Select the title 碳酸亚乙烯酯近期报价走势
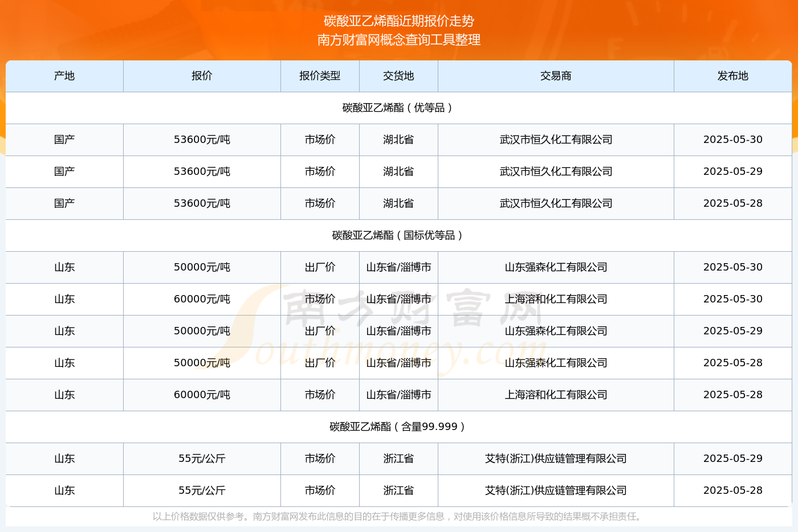798x532 pixels. pos(399,21)
